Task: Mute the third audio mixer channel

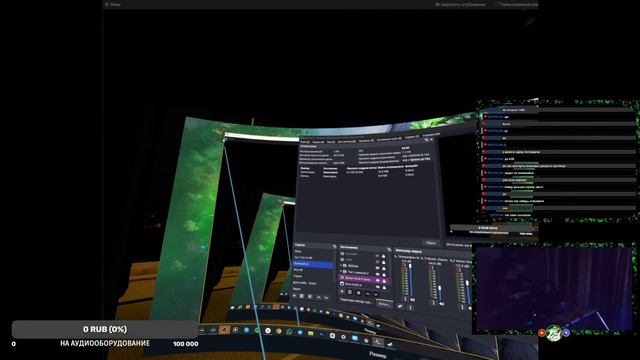Action: coord(470,309)
